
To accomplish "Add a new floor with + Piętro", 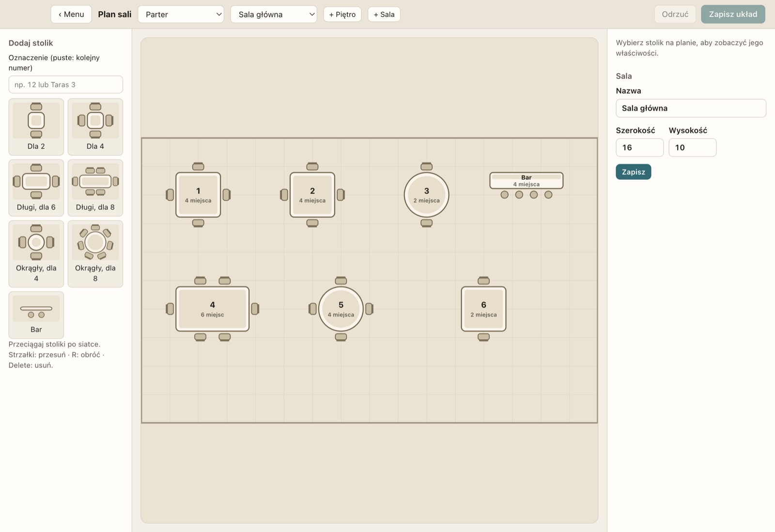I will 342,15.
